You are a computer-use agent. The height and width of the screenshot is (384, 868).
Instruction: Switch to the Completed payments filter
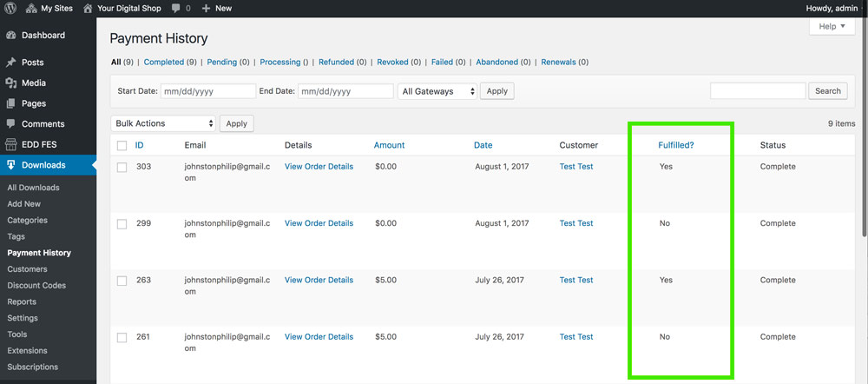coord(163,63)
